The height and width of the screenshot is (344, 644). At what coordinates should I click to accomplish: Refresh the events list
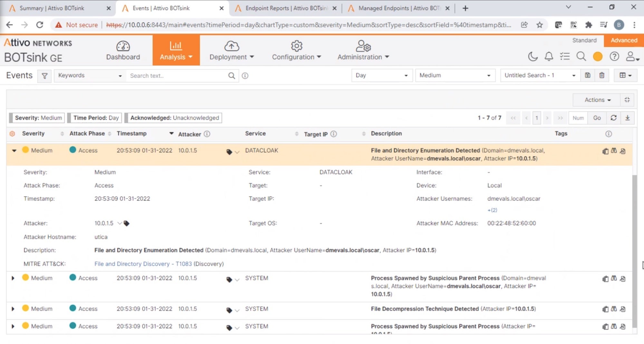(613, 118)
